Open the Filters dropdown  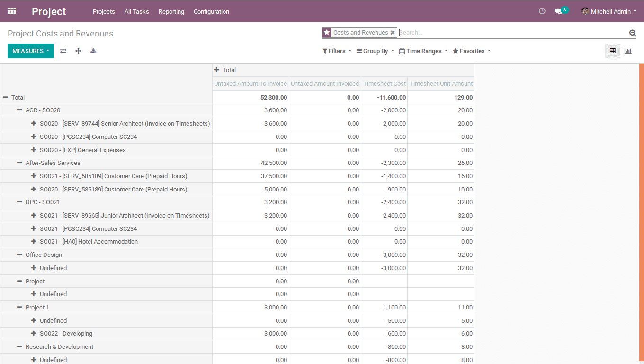tap(337, 51)
